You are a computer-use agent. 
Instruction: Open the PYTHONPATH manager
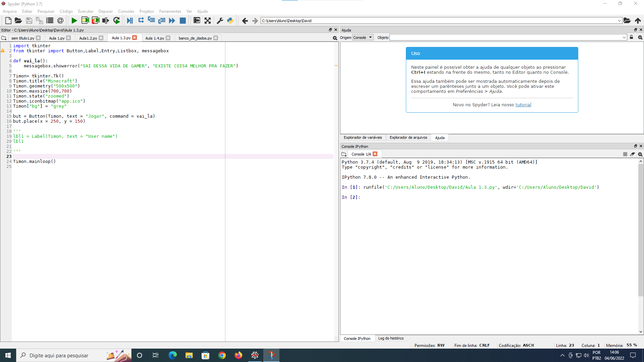tap(230, 21)
